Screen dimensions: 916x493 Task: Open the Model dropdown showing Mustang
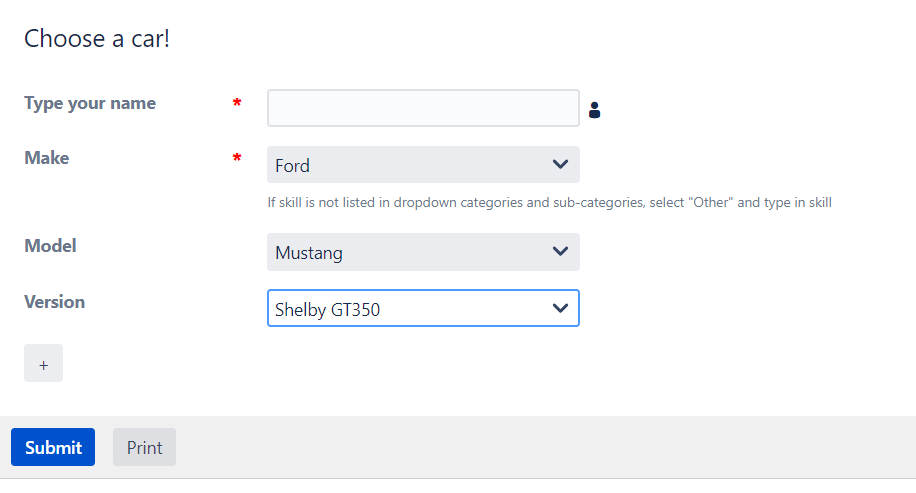(x=424, y=252)
